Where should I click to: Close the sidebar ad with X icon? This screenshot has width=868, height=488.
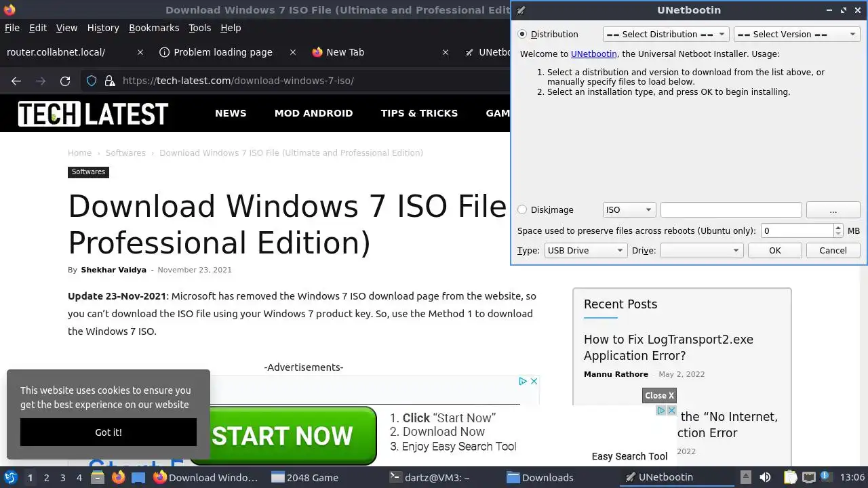671,410
